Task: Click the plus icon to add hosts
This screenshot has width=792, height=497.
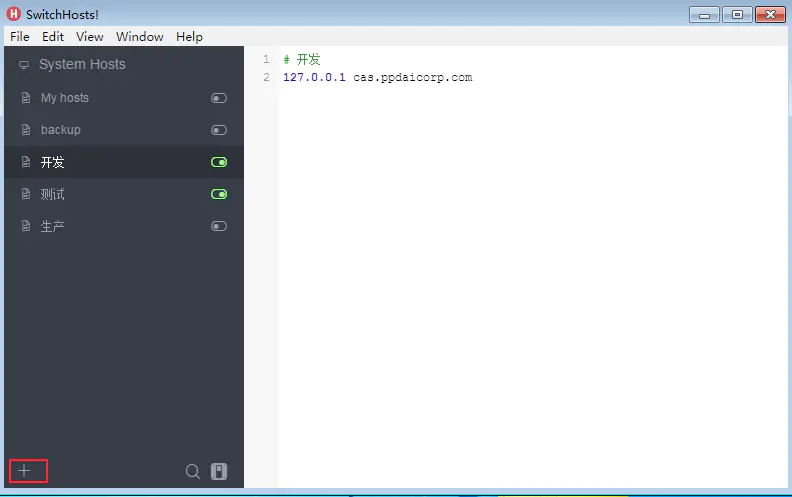Action: [24, 471]
